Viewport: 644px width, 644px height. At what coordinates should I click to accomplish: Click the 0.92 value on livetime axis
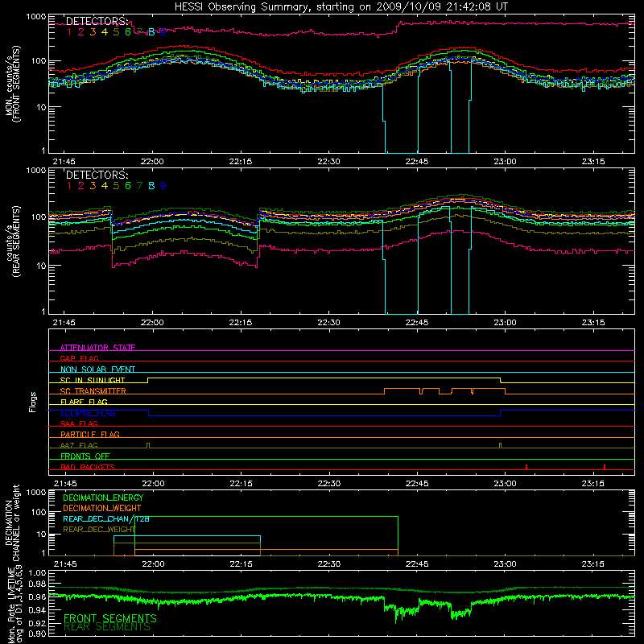pyautogui.click(x=38, y=623)
